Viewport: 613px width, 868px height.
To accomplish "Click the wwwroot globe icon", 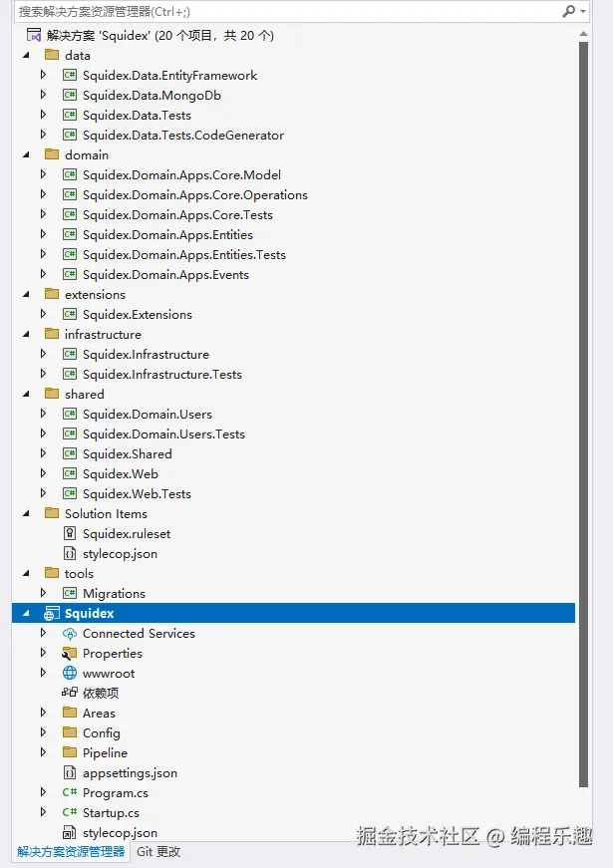I will (x=69, y=673).
